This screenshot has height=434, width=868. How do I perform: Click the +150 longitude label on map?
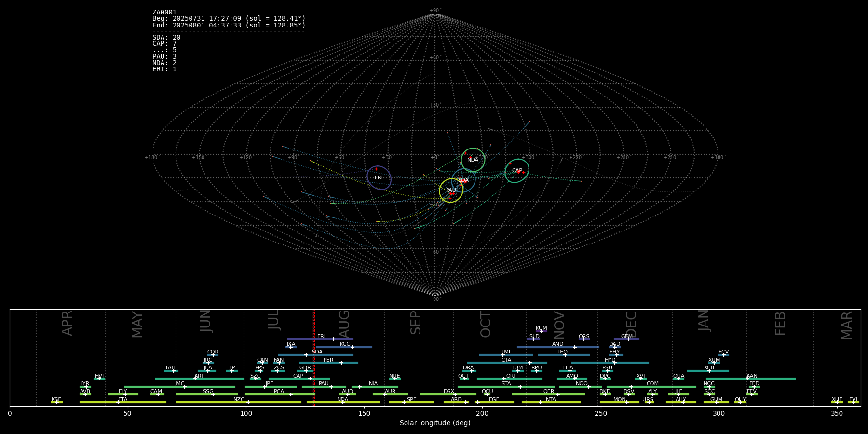[198, 158]
